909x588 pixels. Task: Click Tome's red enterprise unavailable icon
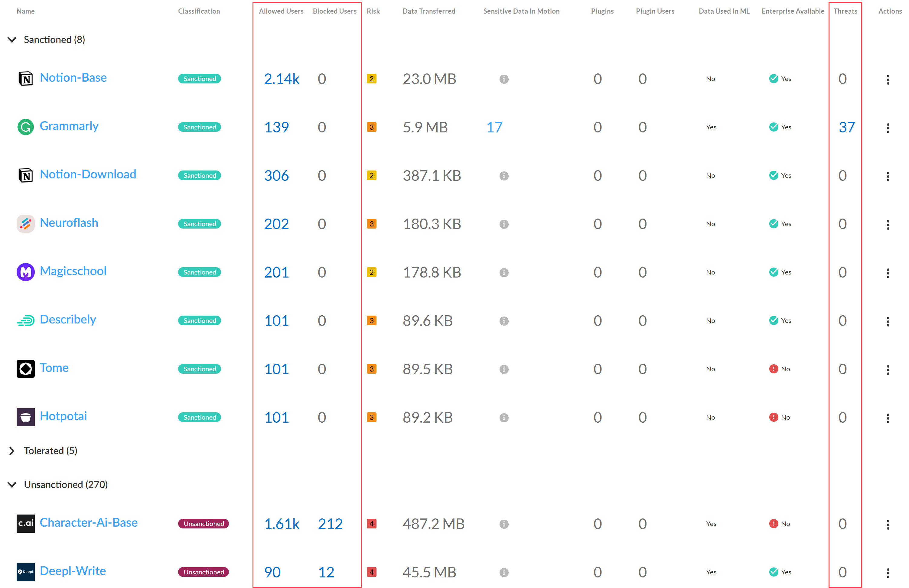(774, 369)
